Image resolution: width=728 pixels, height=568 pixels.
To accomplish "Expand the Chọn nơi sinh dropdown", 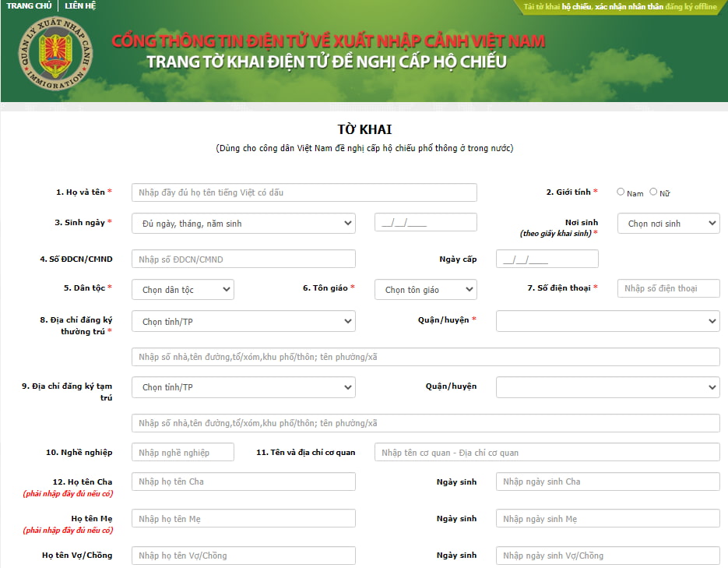I will (x=668, y=224).
